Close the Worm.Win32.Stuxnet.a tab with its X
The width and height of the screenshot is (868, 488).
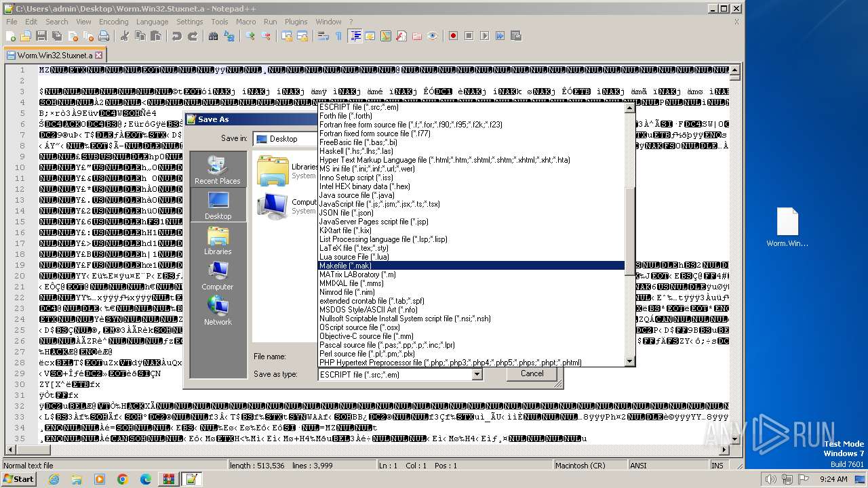98,56
